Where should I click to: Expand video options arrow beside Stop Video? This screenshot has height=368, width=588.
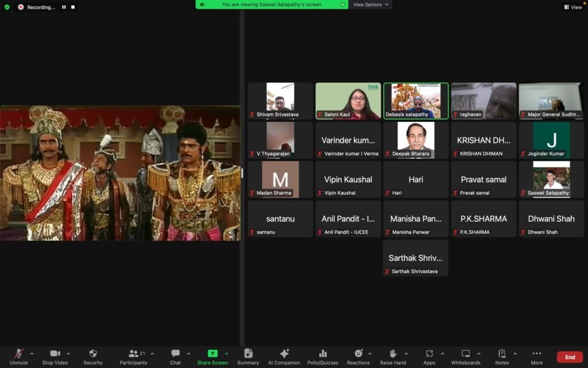[x=68, y=354]
